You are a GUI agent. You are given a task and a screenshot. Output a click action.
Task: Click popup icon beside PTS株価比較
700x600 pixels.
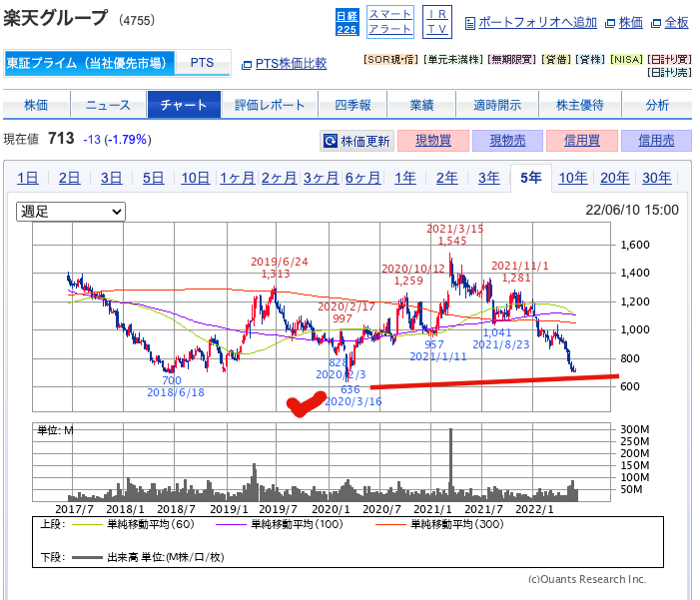point(247,65)
